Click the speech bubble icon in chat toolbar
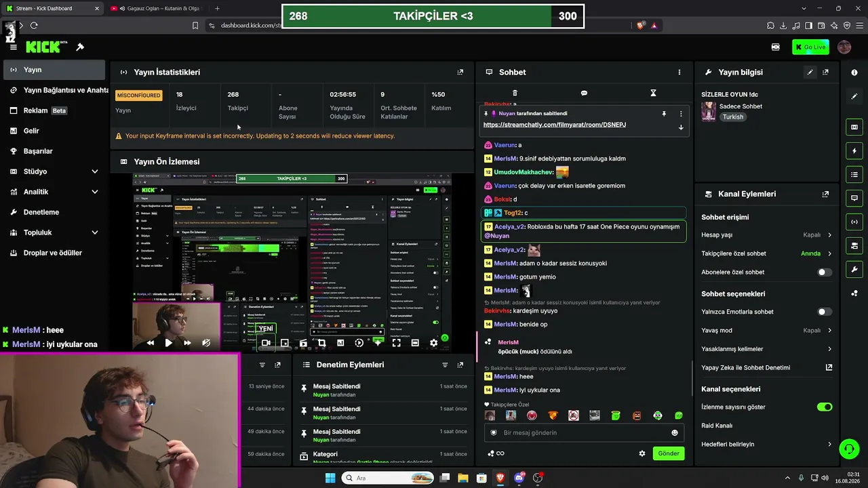 [x=584, y=93]
